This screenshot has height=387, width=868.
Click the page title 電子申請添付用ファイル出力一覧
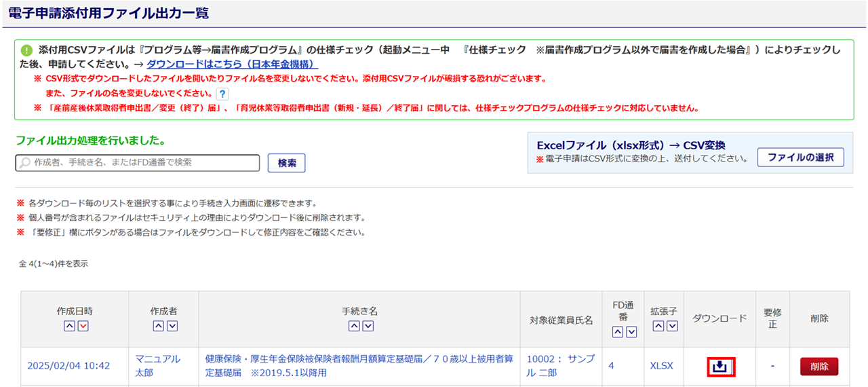point(108,13)
